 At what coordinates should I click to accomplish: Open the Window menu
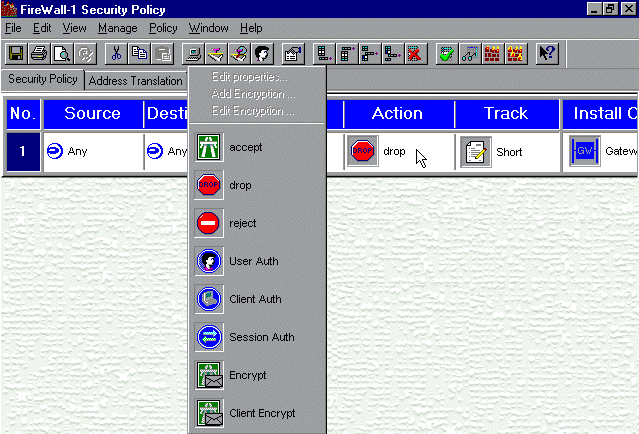tap(208, 28)
